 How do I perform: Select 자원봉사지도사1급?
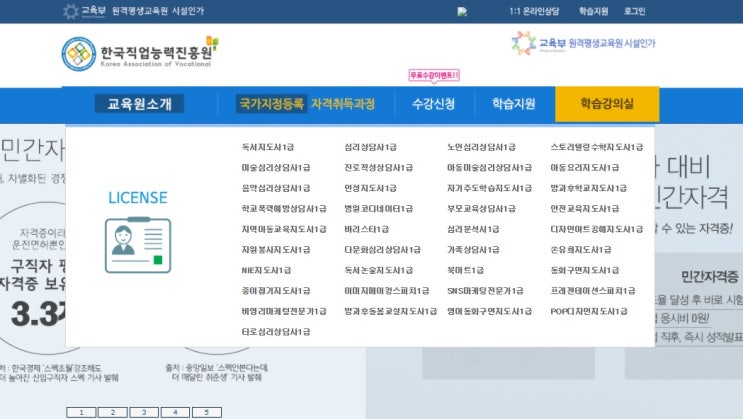(276, 250)
